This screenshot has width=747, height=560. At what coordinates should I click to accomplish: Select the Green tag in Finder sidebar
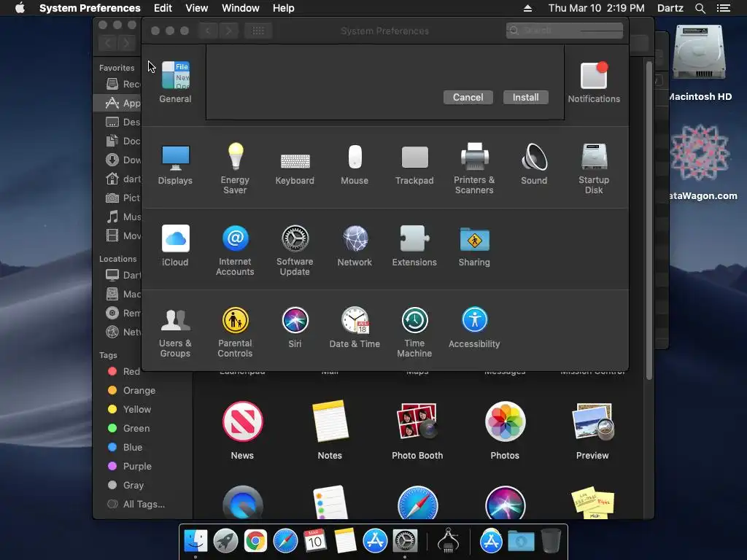[x=128, y=429]
